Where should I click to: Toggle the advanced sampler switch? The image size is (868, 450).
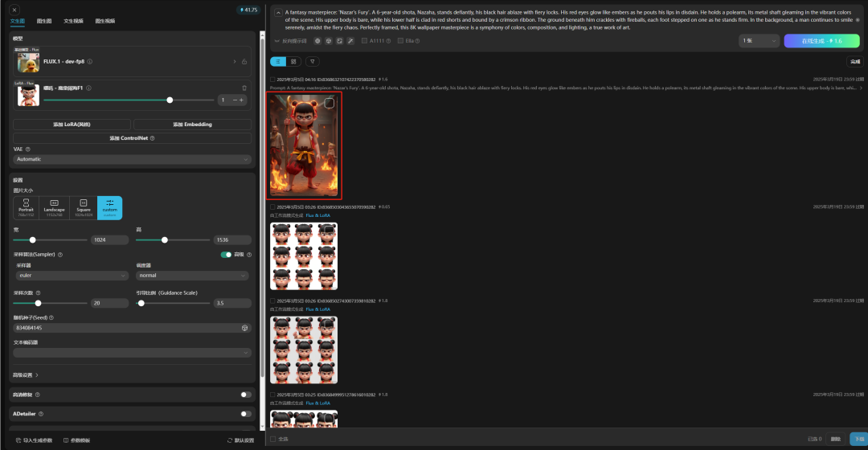click(x=226, y=255)
